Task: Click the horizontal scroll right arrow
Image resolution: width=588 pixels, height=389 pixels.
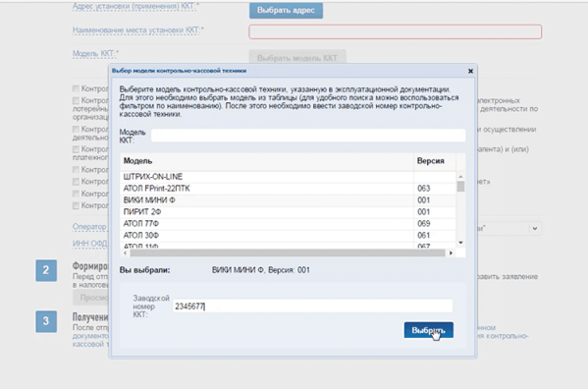Action: [x=451, y=253]
